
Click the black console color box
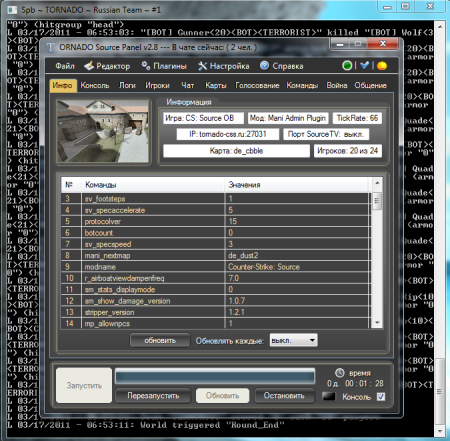click(x=329, y=396)
